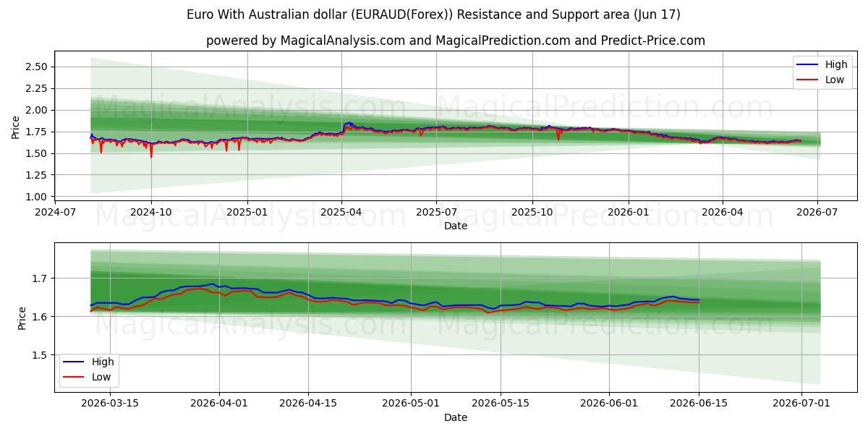
Task: Click the '2026-04-01' date tick label
Action: (220, 404)
